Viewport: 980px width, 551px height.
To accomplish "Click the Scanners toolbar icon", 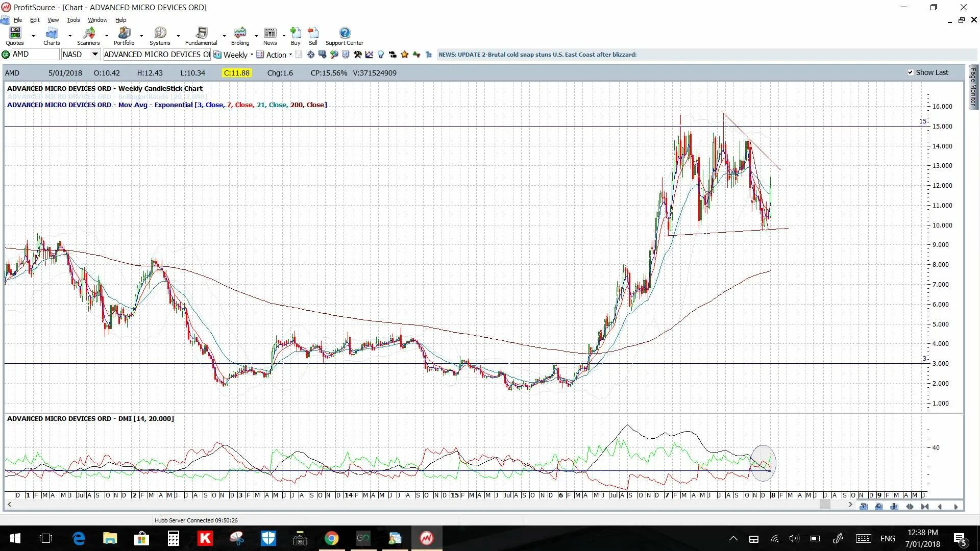I will (x=89, y=34).
